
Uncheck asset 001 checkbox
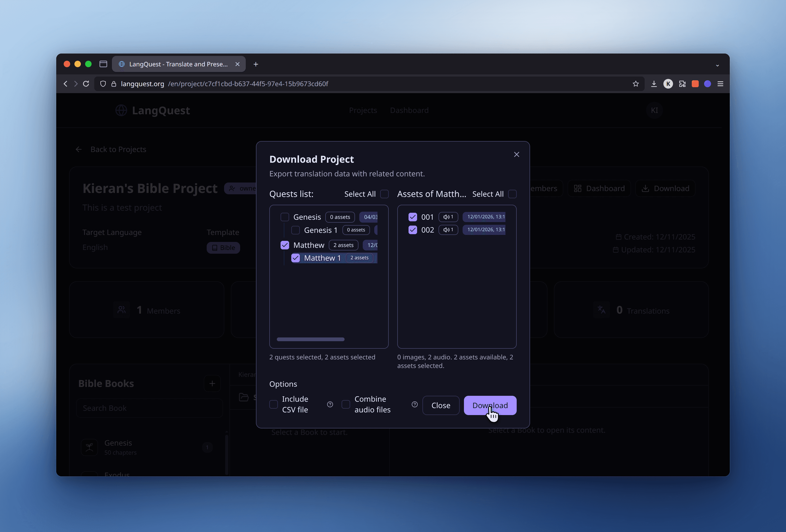pos(413,217)
